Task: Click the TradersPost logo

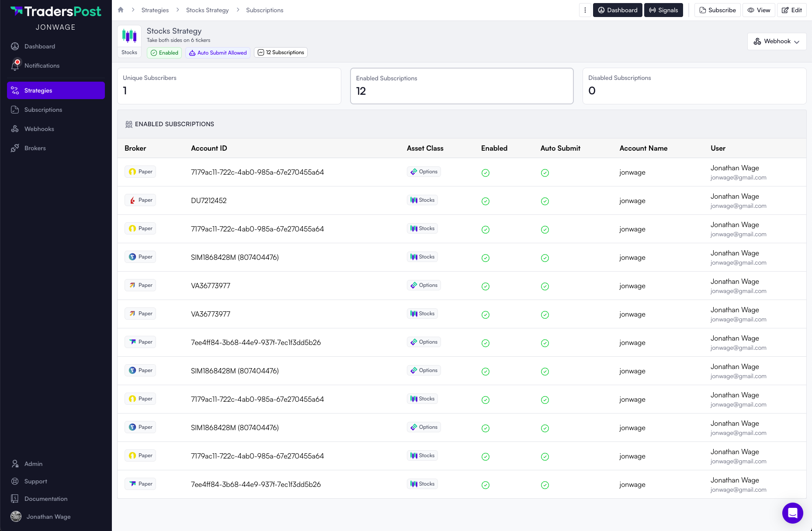Action: click(x=56, y=12)
